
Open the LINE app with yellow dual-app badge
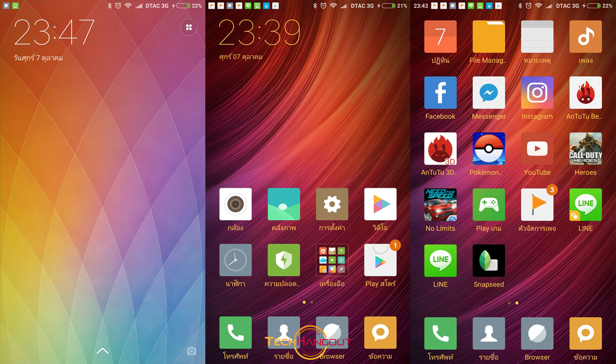[585, 205]
